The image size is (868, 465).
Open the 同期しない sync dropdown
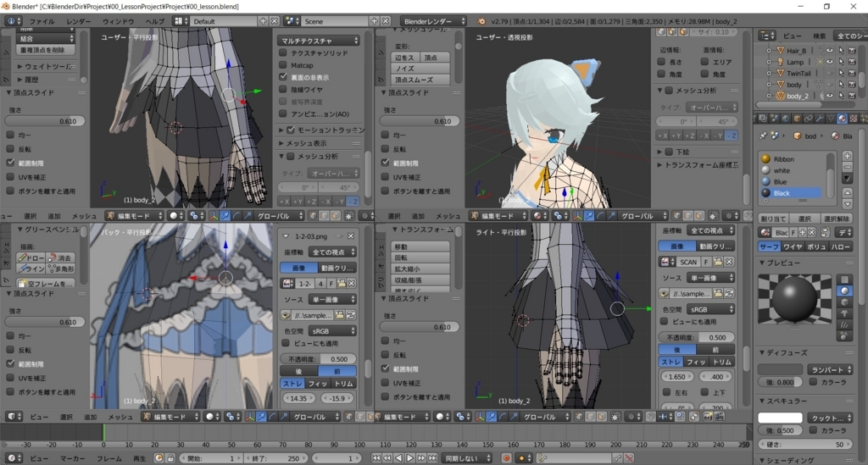[467, 458]
